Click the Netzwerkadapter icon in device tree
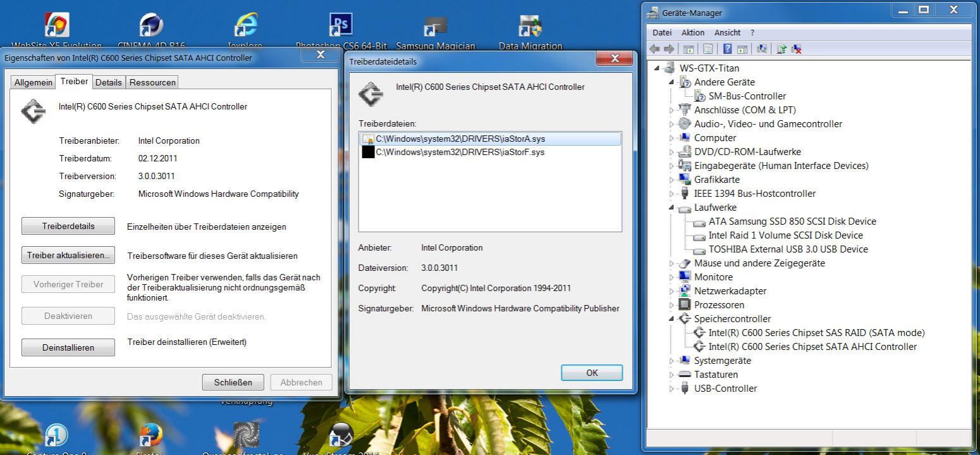Viewport: 980px width, 455px height. click(x=685, y=291)
